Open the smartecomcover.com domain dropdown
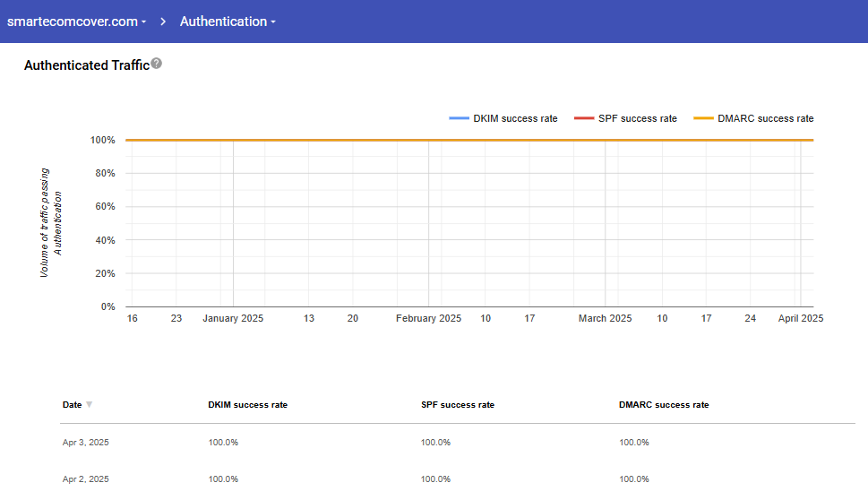This screenshot has width=868, height=500. pos(76,22)
